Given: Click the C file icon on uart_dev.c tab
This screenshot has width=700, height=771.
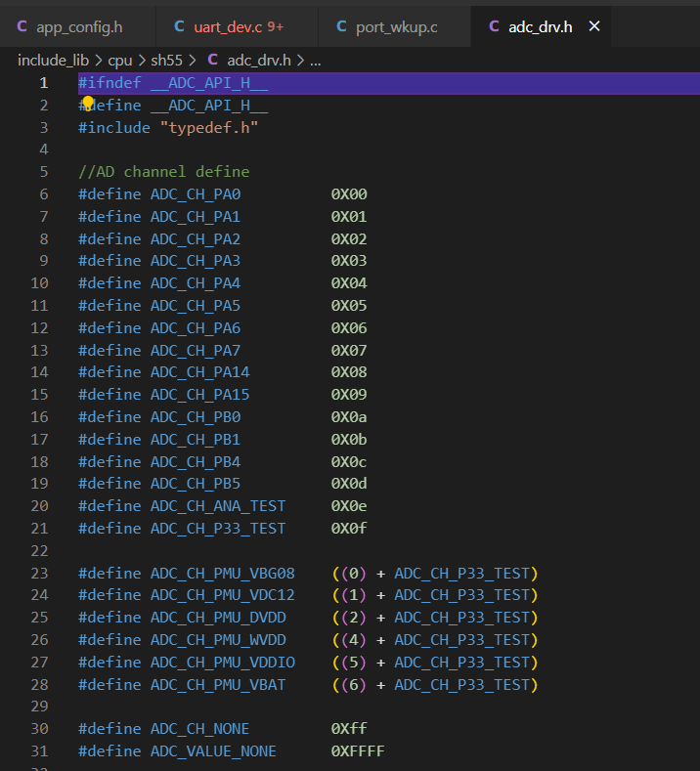Looking at the screenshot, I should [x=179, y=26].
